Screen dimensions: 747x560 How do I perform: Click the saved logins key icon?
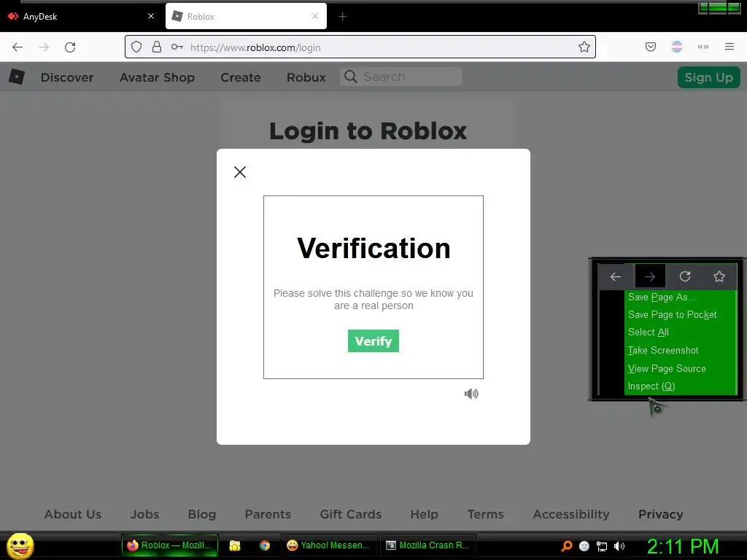coord(177,47)
